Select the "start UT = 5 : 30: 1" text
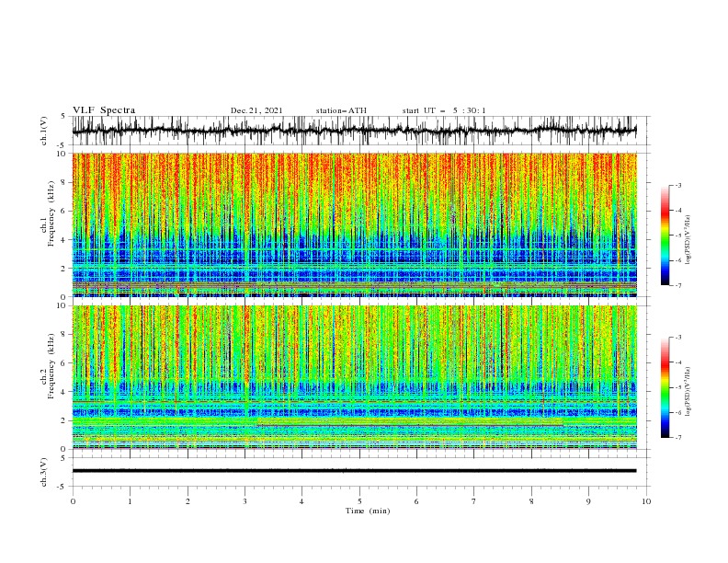Screen dimensions: 728x563 click(x=444, y=110)
